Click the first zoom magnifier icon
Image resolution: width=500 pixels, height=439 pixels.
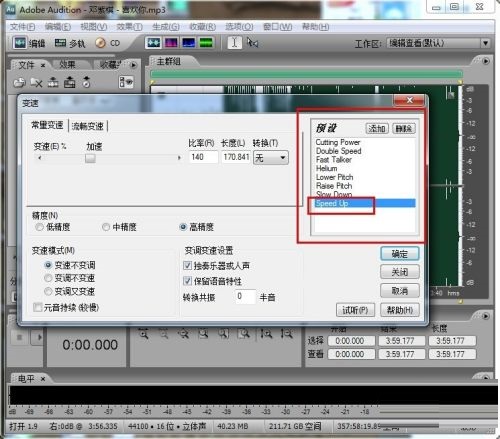(x=143, y=333)
